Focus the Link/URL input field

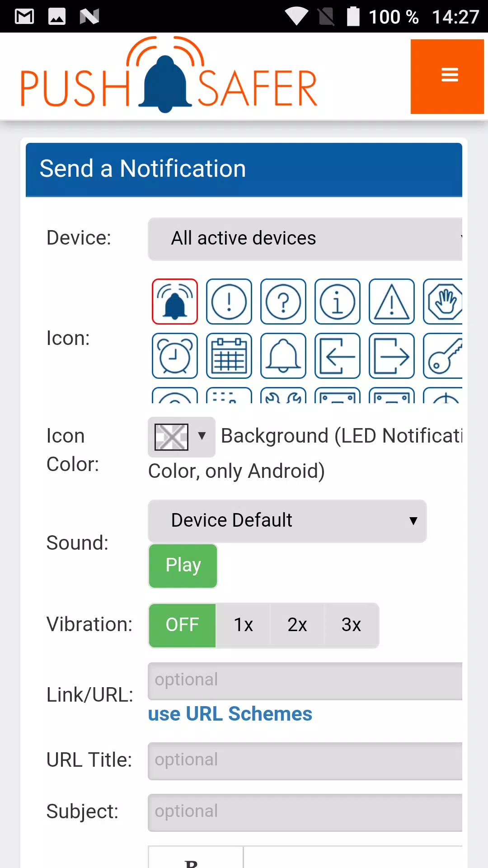pyautogui.click(x=305, y=681)
